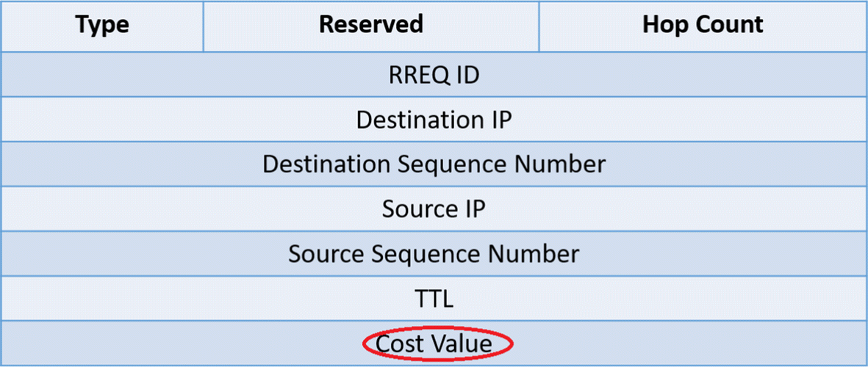
Task: Select the Destination Sequence Number row
Action: pos(434,164)
